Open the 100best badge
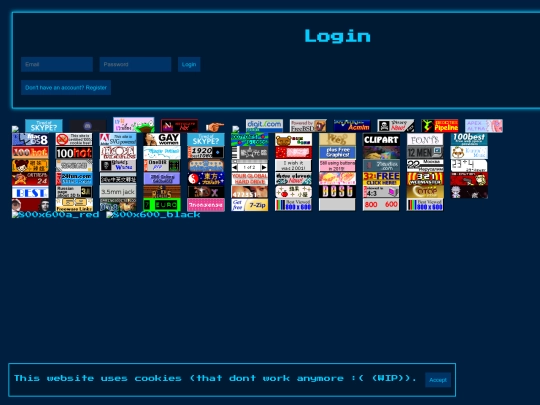Viewport: 540px width, 405px height. (x=469, y=139)
